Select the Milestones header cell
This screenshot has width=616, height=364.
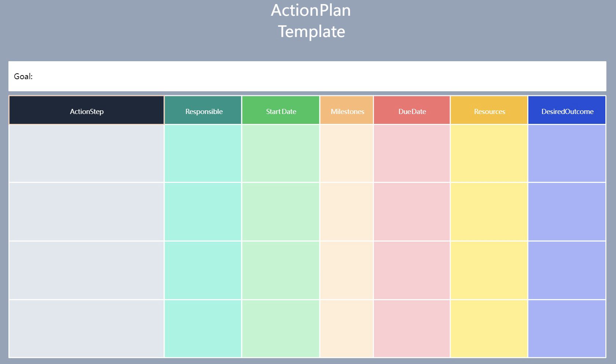coord(346,110)
